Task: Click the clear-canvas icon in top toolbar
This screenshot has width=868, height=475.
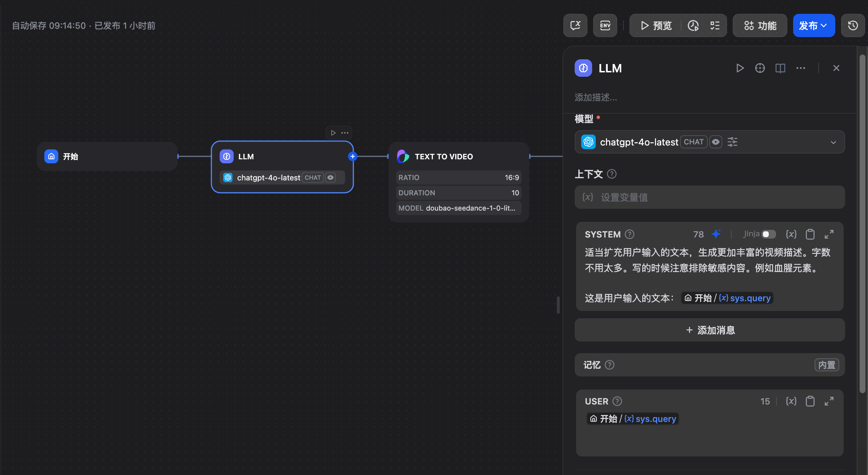Action: tap(575, 25)
